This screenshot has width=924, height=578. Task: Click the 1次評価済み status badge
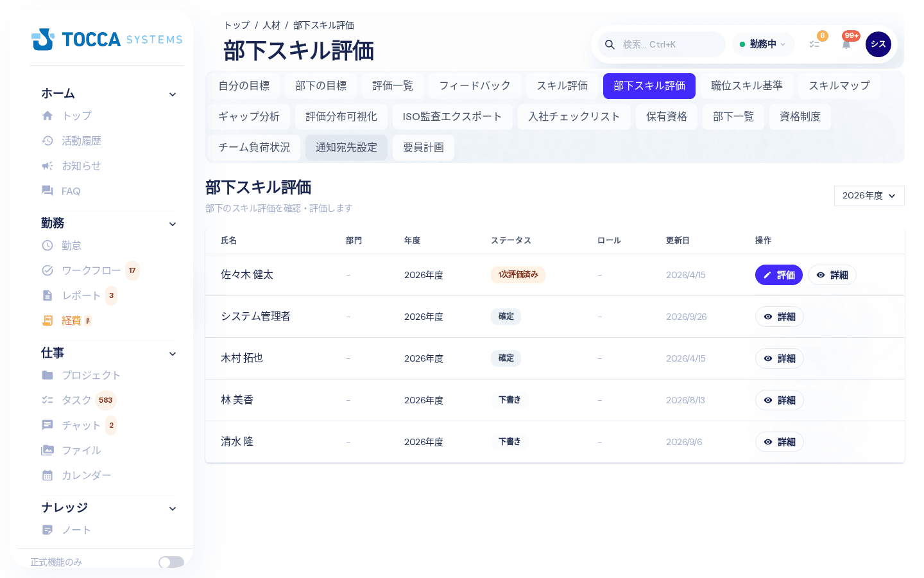tap(518, 274)
